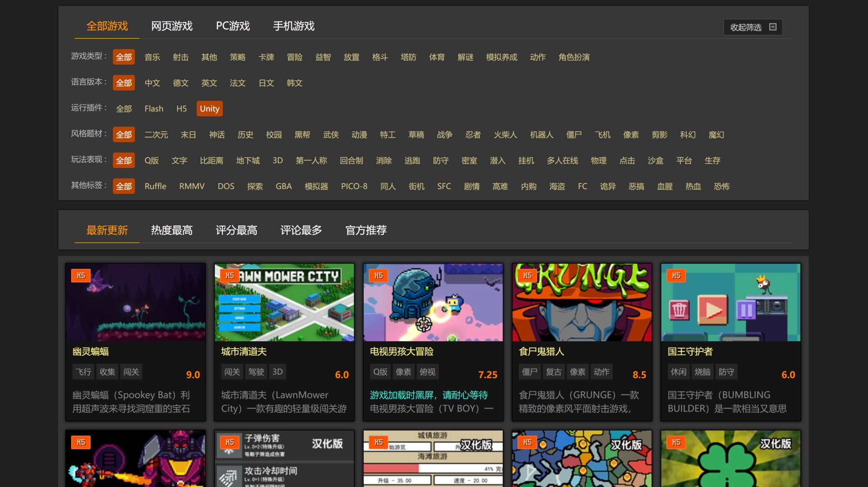Image resolution: width=868 pixels, height=487 pixels.
Task: Choose 中文 language version
Action: [x=152, y=83]
